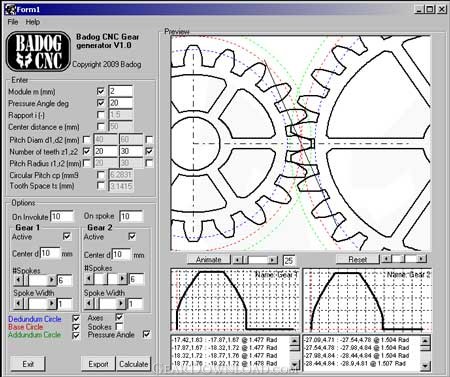Start the gear preview with Animate
This screenshot has width=450, height=377.
209,259
